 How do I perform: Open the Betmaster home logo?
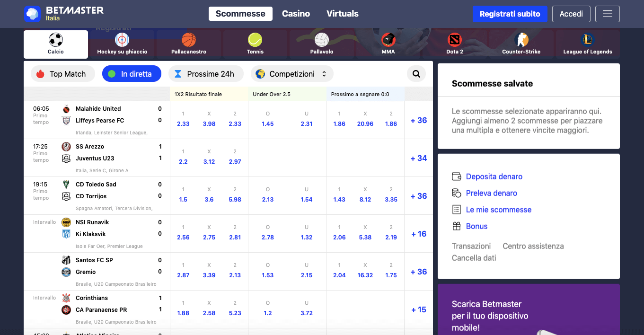(64, 14)
